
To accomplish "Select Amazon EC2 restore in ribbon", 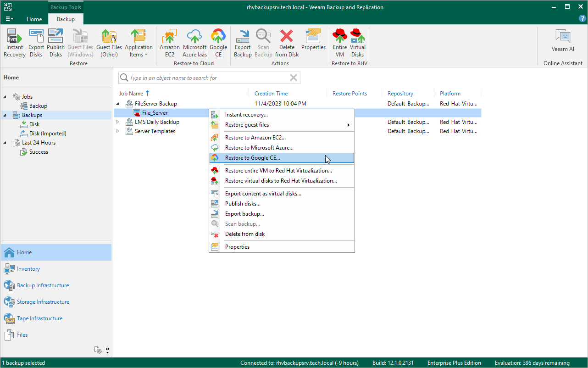I will tap(170, 43).
